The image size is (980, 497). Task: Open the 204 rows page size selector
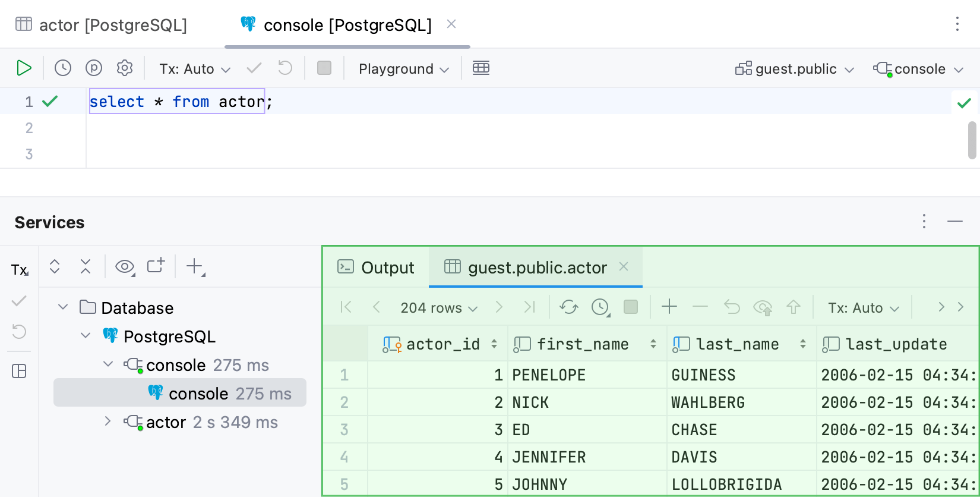pyautogui.click(x=438, y=308)
